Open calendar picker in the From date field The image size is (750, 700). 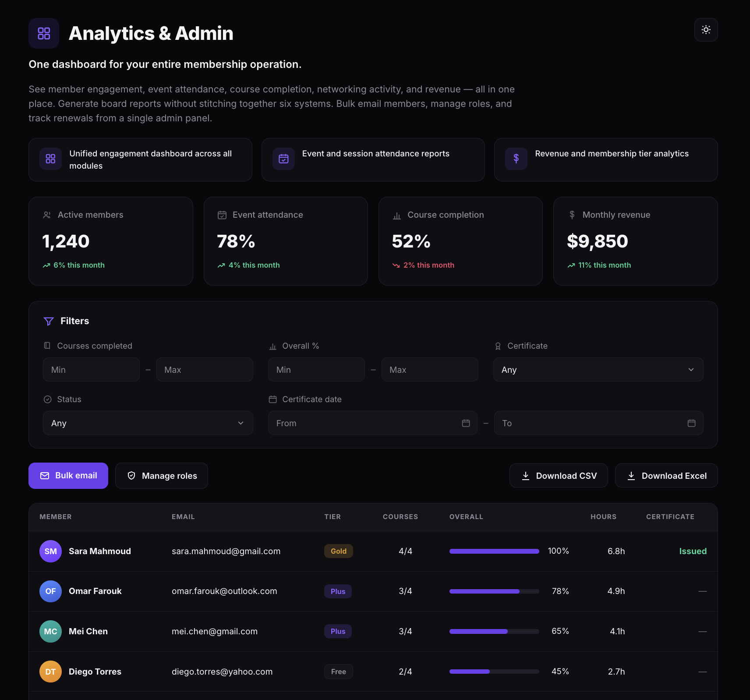[466, 423]
